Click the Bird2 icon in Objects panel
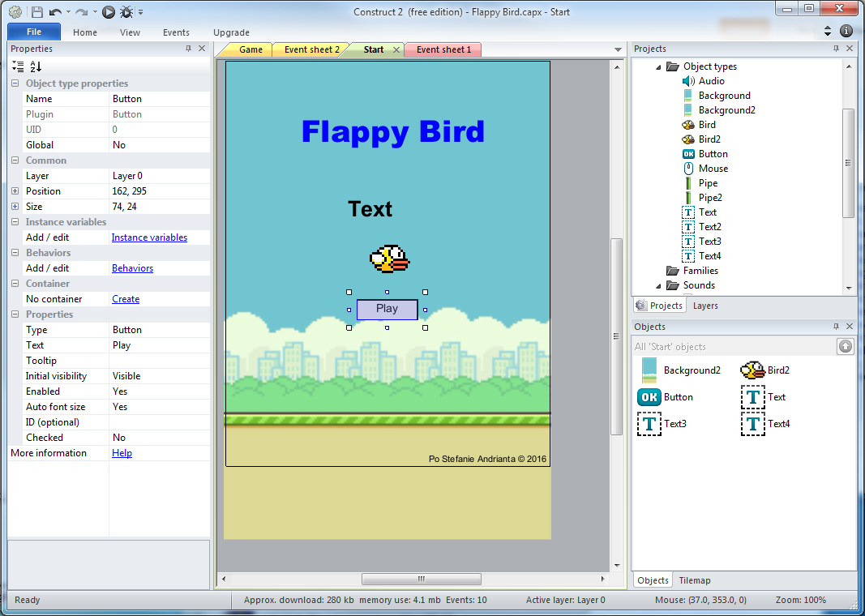Image resolution: width=865 pixels, height=616 pixels. [x=752, y=370]
